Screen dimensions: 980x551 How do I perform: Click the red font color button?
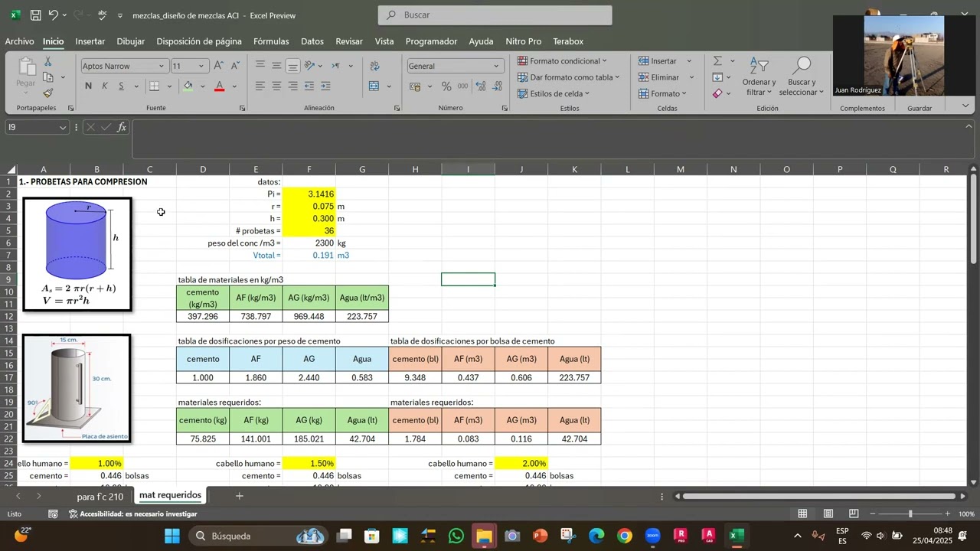click(x=219, y=86)
